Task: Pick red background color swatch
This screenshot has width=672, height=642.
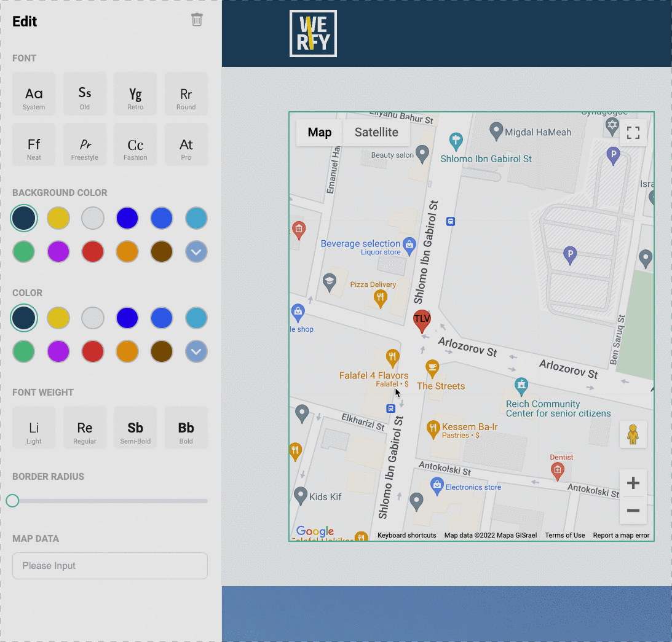Action: pos(93,252)
